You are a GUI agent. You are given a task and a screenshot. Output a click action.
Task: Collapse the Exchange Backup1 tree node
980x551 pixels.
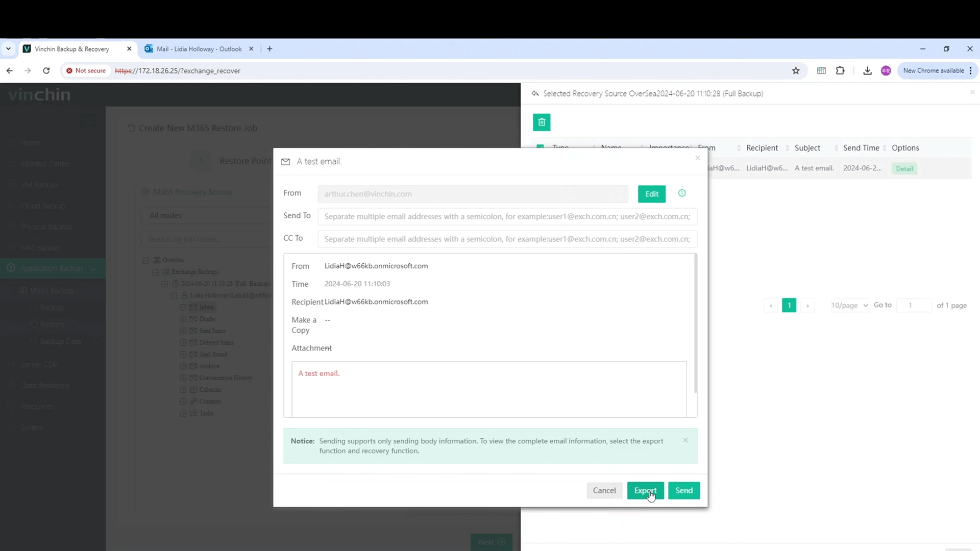coord(156,272)
